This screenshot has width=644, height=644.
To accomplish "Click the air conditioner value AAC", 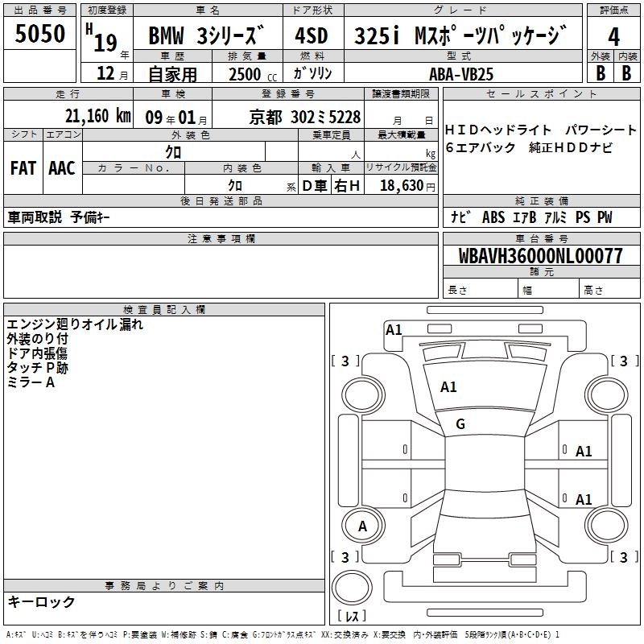I will pos(62,168).
